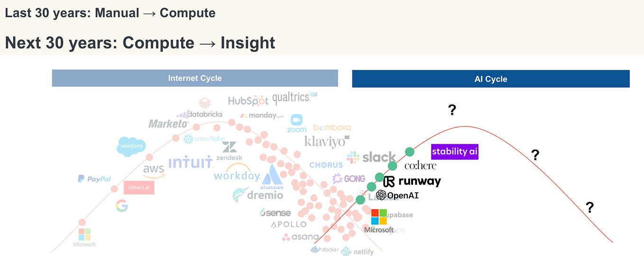Screen dimensions: 644x256
Task: Click the question mark above the curve peak
Action: (x=452, y=111)
